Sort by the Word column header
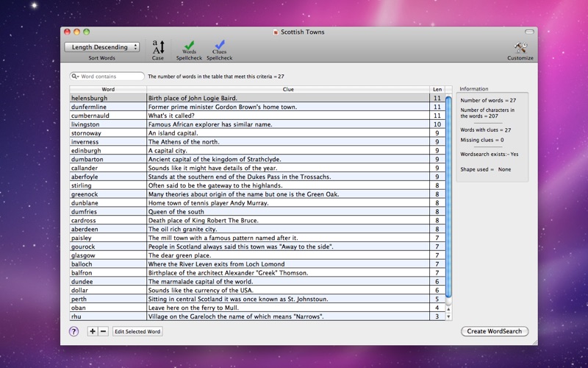This screenshot has width=588, height=368. 108,89
